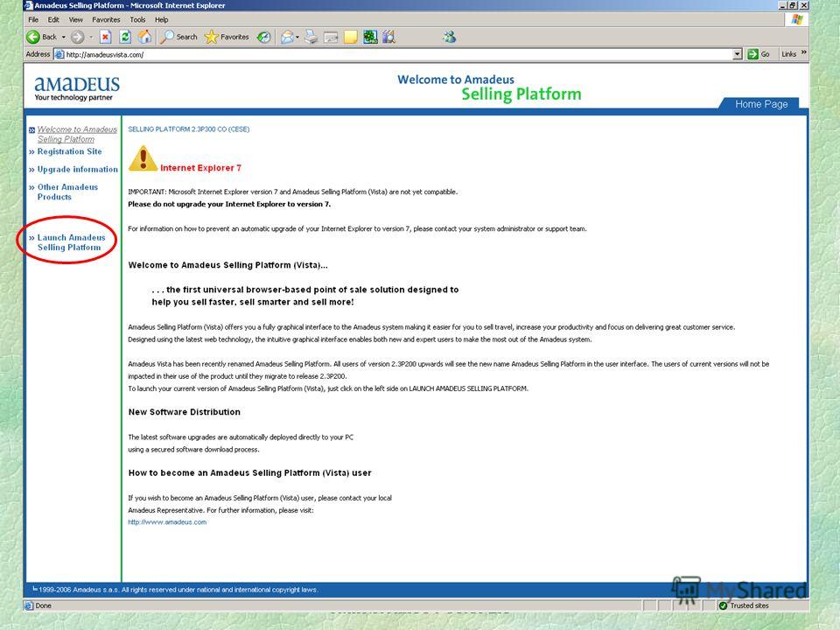Open the Messenger people icon
This screenshot has width=840, height=630.
tap(449, 37)
